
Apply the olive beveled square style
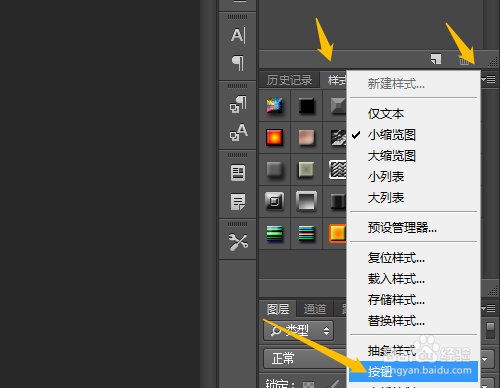[306, 169]
